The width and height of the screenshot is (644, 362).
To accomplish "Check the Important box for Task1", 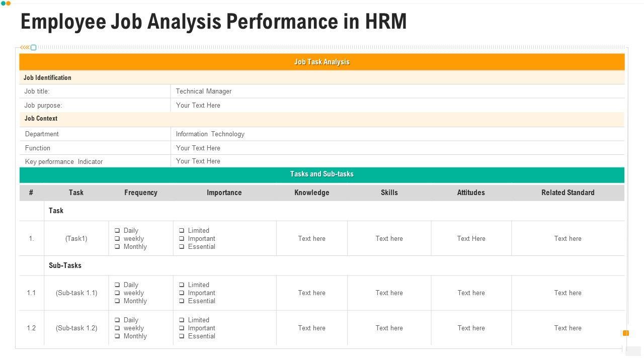I will click(182, 239).
